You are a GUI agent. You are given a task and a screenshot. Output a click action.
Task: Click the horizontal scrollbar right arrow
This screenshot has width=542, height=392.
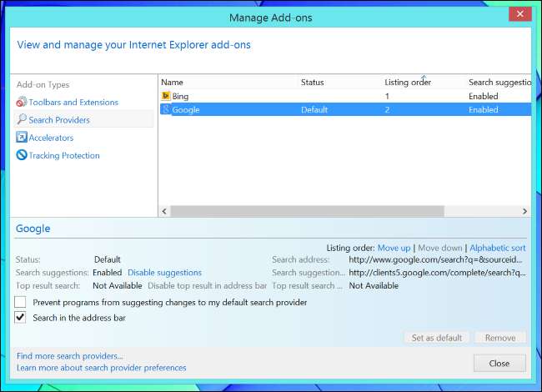[524, 211]
